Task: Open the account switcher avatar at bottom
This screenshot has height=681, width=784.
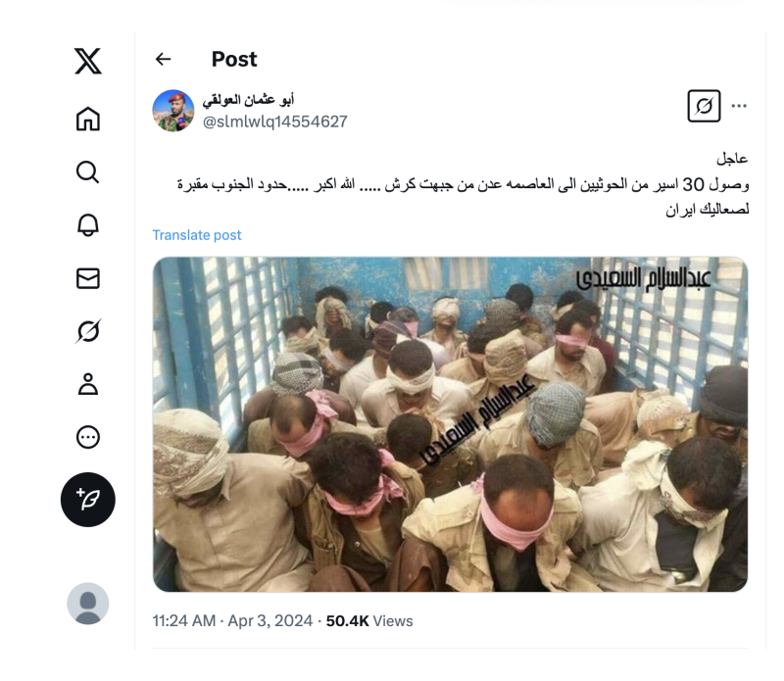Action: pyautogui.click(x=88, y=604)
